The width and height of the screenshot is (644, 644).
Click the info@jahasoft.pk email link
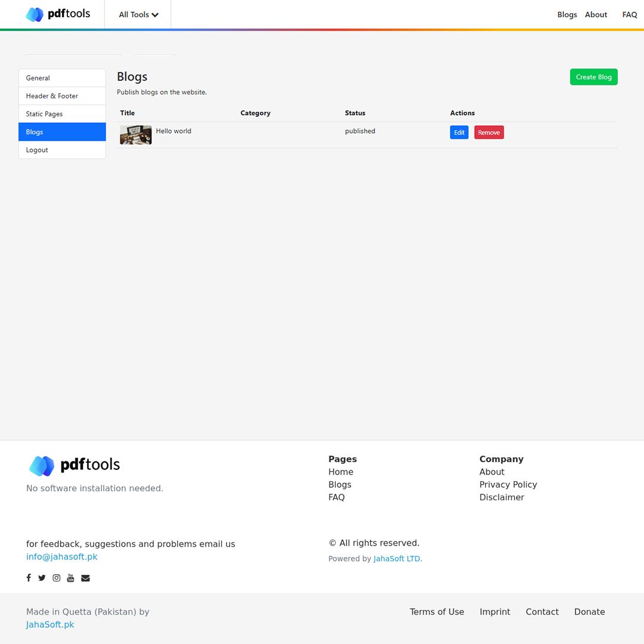(x=61, y=556)
